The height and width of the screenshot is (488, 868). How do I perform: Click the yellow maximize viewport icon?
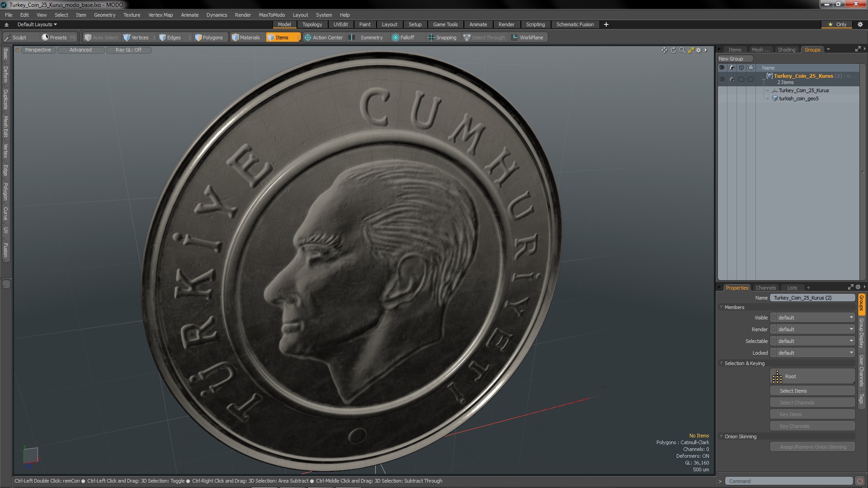click(691, 50)
